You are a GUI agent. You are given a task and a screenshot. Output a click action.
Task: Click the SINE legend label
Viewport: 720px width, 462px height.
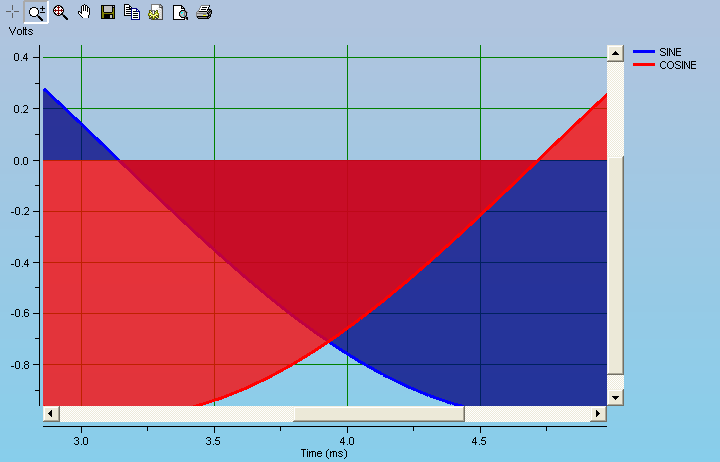point(671,52)
